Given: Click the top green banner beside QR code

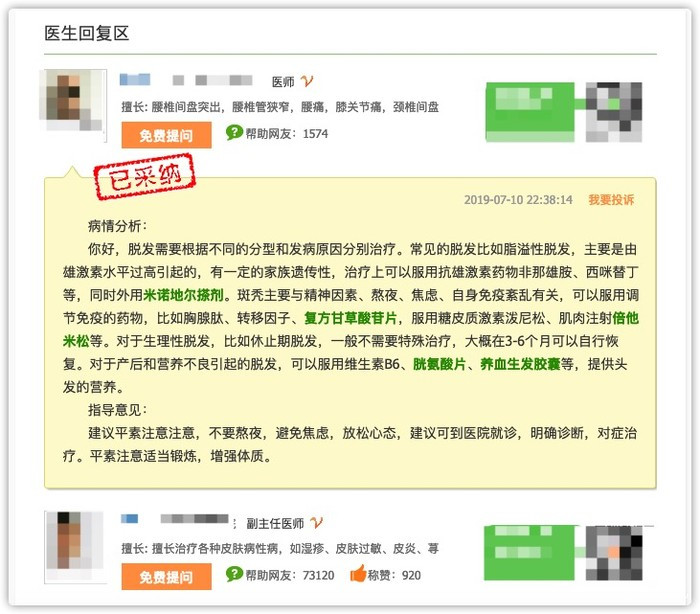Looking at the screenshot, I should tap(530, 112).
